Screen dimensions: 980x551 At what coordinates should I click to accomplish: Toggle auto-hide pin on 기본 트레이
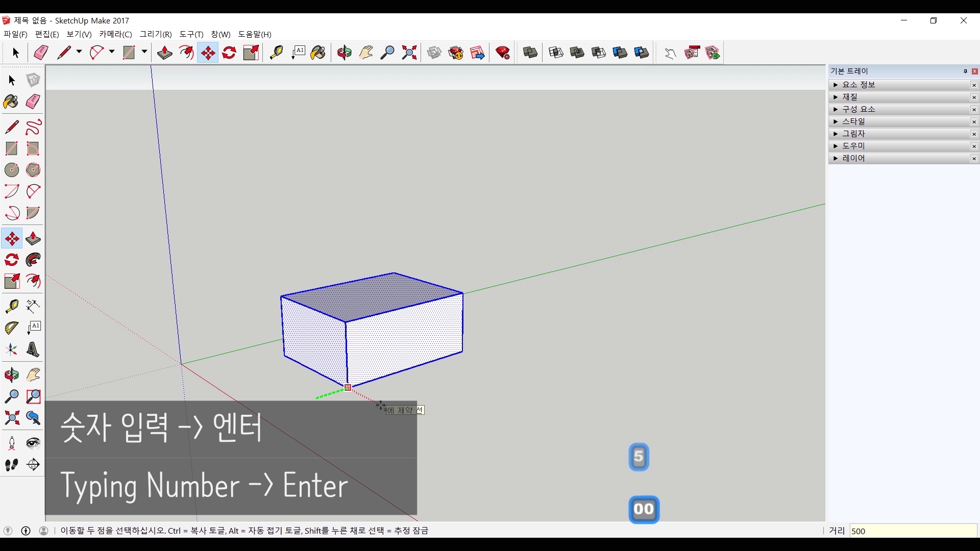[x=965, y=71]
